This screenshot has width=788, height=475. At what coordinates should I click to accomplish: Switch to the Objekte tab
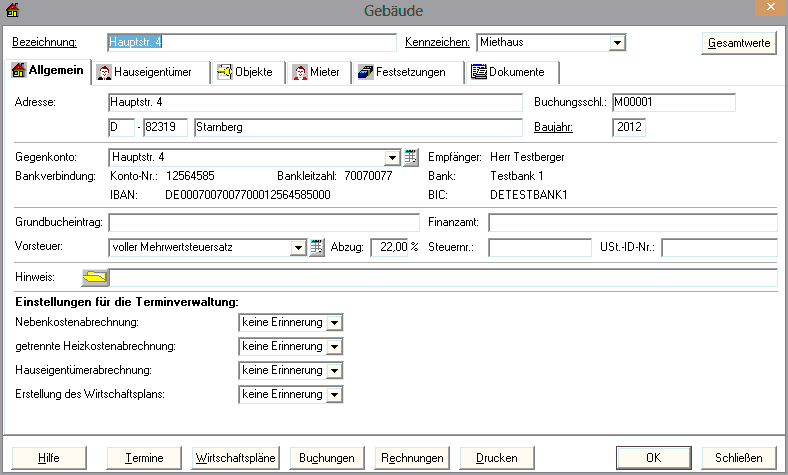pyautogui.click(x=245, y=72)
